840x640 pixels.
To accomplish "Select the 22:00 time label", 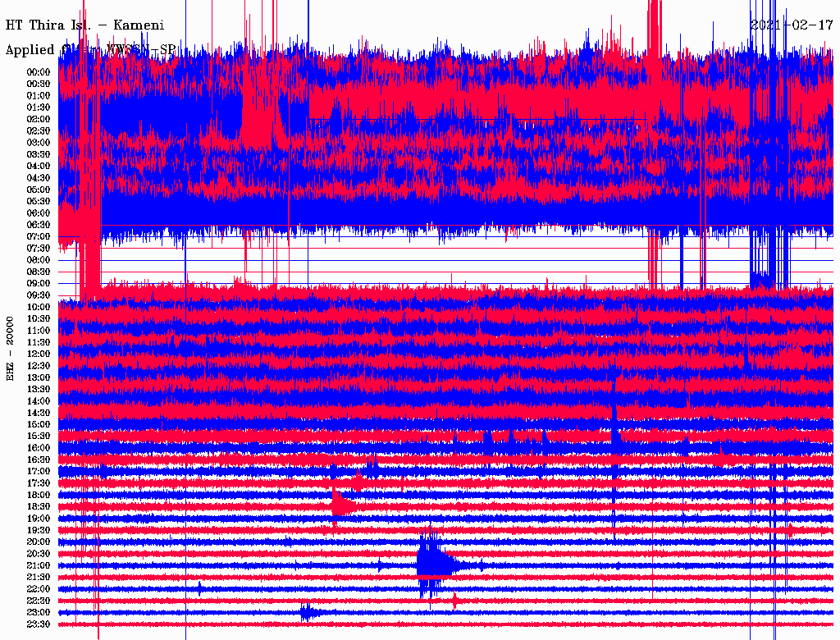I will click(39, 590).
